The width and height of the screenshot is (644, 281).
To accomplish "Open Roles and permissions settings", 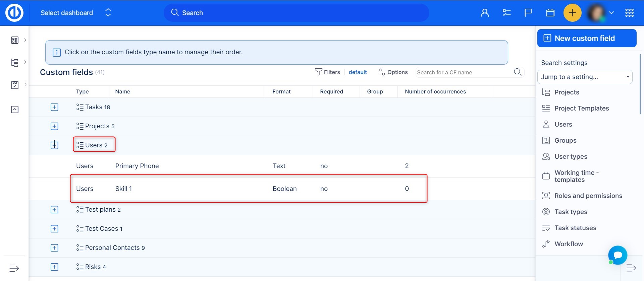I will click(588, 196).
